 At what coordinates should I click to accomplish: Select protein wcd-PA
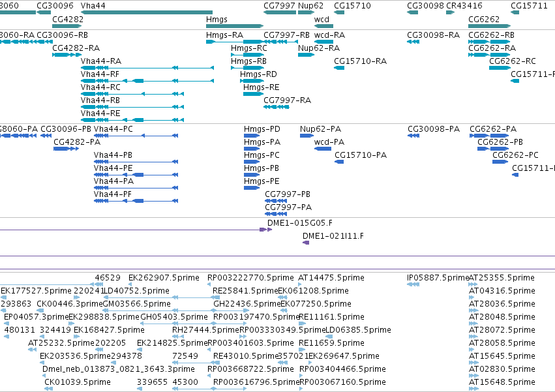329,142
